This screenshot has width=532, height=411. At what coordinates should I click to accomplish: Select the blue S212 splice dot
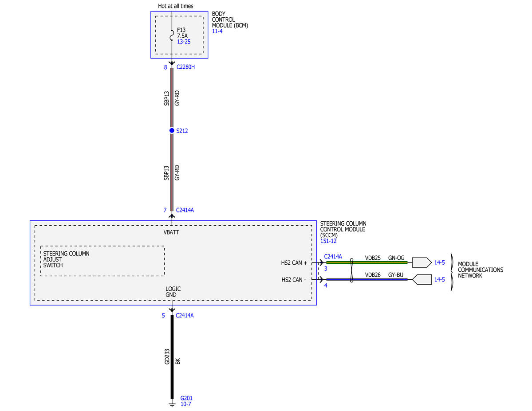point(172,130)
